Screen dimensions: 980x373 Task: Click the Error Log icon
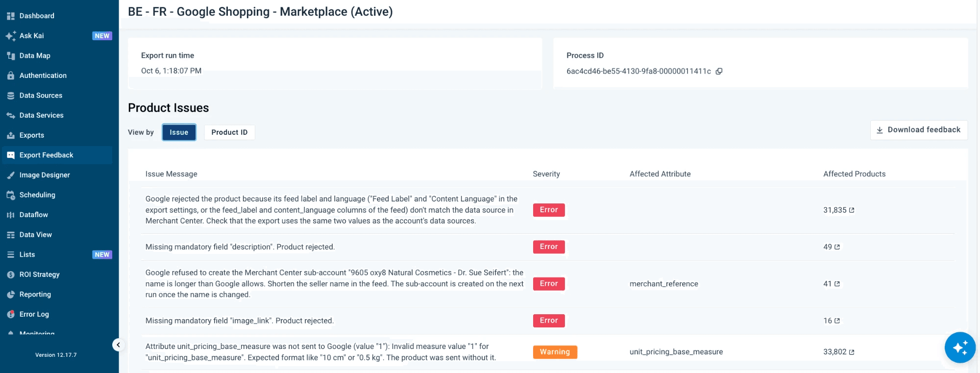click(11, 315)
